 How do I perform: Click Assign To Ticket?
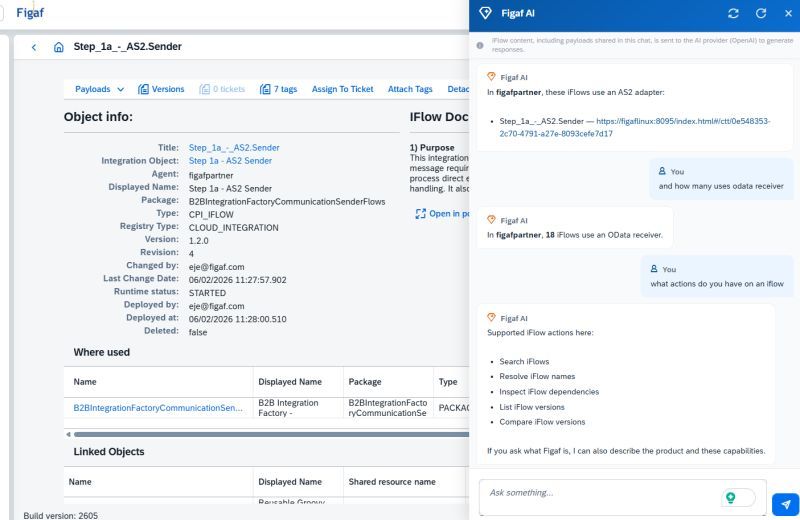click(342, 89)
